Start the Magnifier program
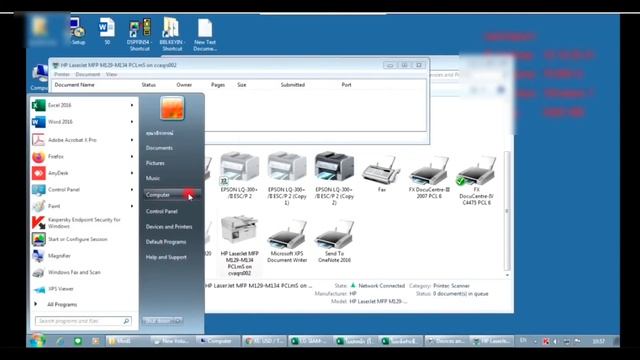 [59, 256]
